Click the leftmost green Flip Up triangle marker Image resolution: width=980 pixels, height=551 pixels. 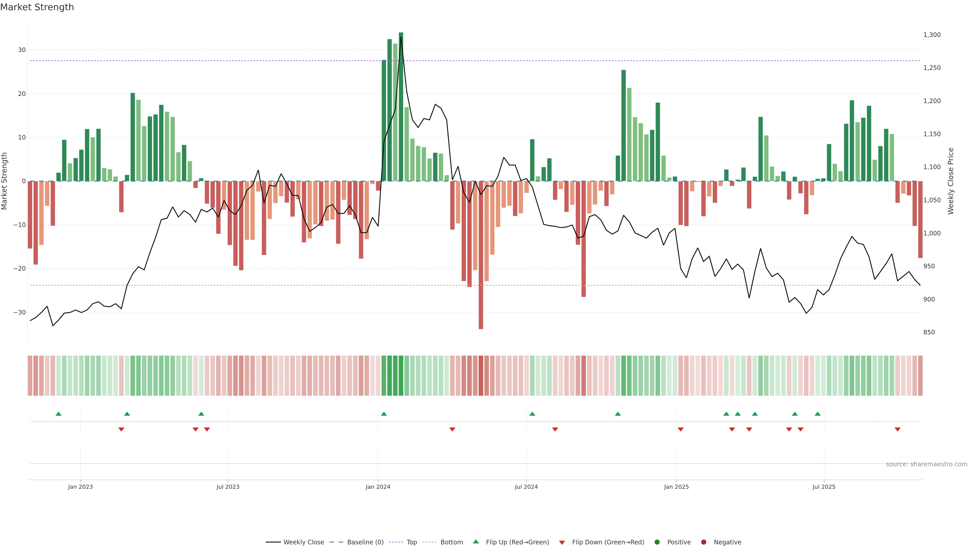pyautogui.click(x=58, y=414)
